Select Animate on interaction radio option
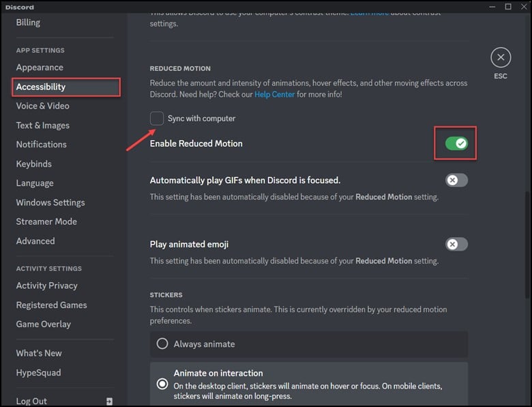The width and height of the screenshot is (532, 407). (x=162, y=384)
